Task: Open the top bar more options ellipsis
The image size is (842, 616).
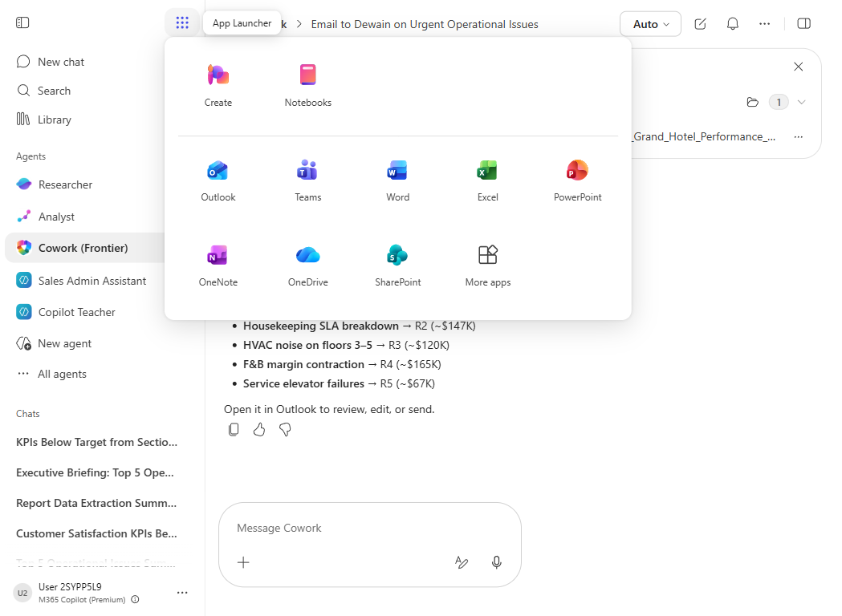Action: pyautogui.click(x=765, y=23)
